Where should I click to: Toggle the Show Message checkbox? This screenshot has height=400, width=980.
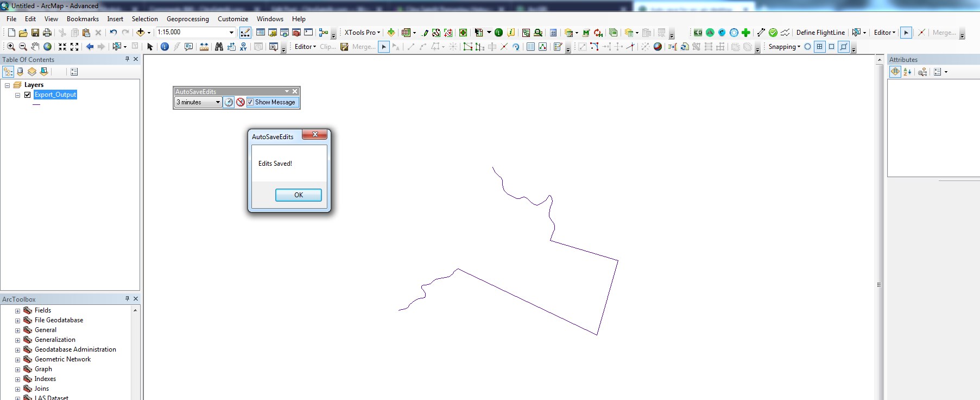250,102
